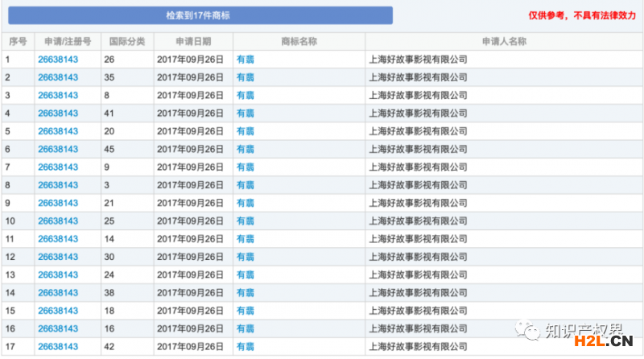The height and width of the screenshot is (359, 644).
Task: Open trademark name 有翡 in class 35 row
Action: coord(246,77)
